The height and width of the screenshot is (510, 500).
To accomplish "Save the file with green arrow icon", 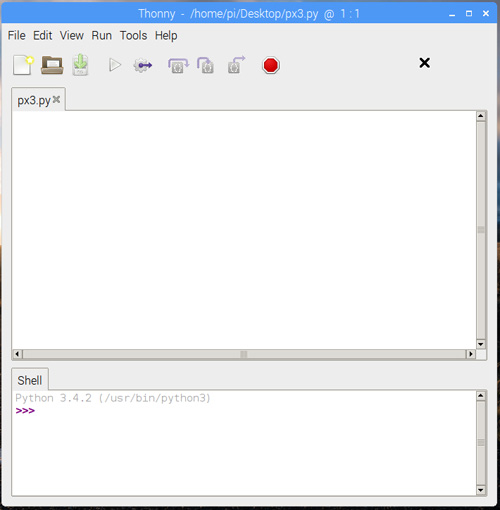I will tap(80, 65).
